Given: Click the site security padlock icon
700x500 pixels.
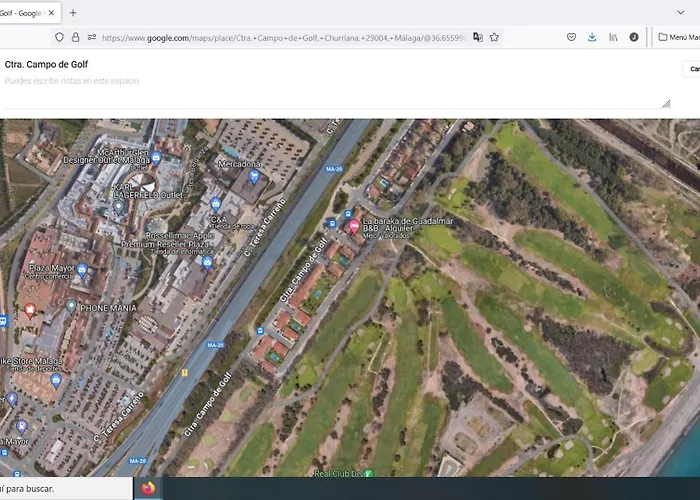Looking at the screenshot, I should tap(75, 37).
